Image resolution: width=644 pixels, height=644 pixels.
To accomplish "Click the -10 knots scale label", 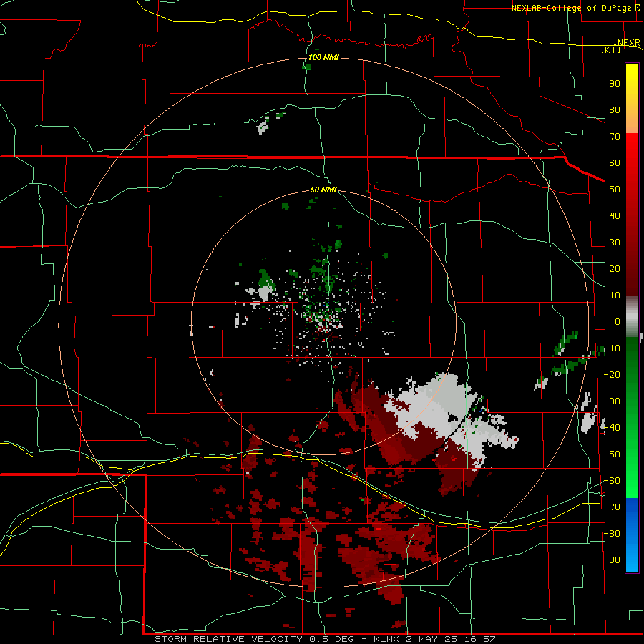I will (x=612, y=348).
